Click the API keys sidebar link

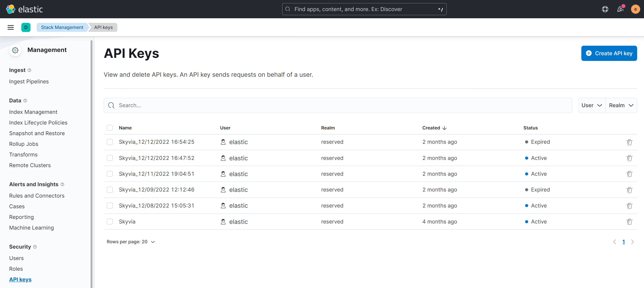(x=20, y=279)
